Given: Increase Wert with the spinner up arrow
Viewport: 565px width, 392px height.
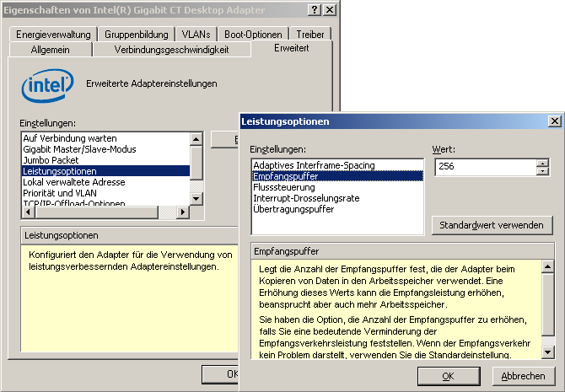Looking at the screenshot, I should click(x=542, y=163).
